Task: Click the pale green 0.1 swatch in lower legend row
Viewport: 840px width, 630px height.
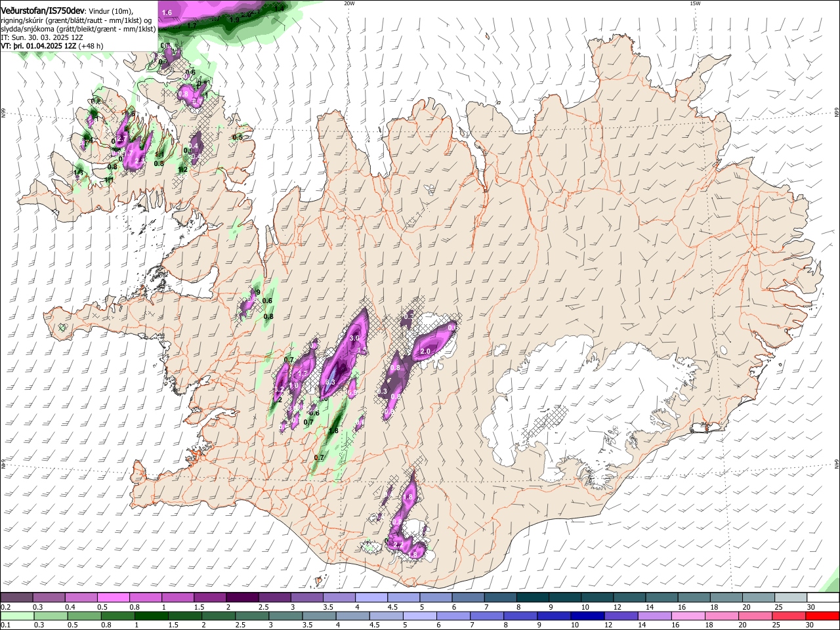Action: (x=17, y=616)
